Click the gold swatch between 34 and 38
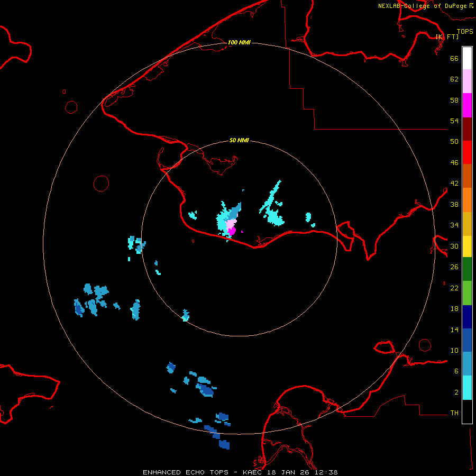Viewport: 476px width, 476px height. tap(467, 224)
